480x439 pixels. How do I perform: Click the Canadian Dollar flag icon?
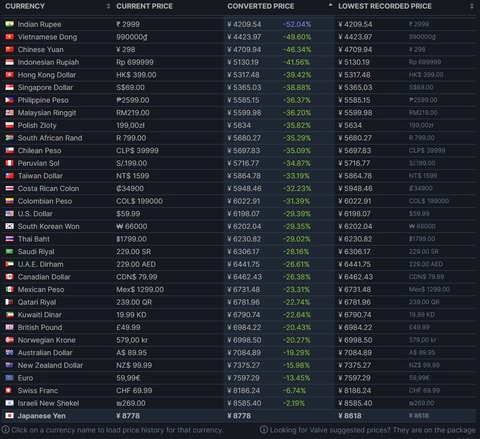9,277
